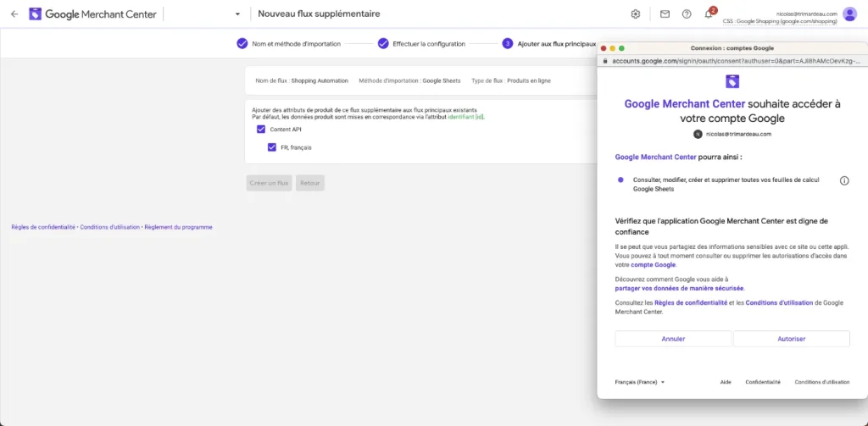Click the Connexion : comptes Google popup title
868x426 pixels.
732,48
